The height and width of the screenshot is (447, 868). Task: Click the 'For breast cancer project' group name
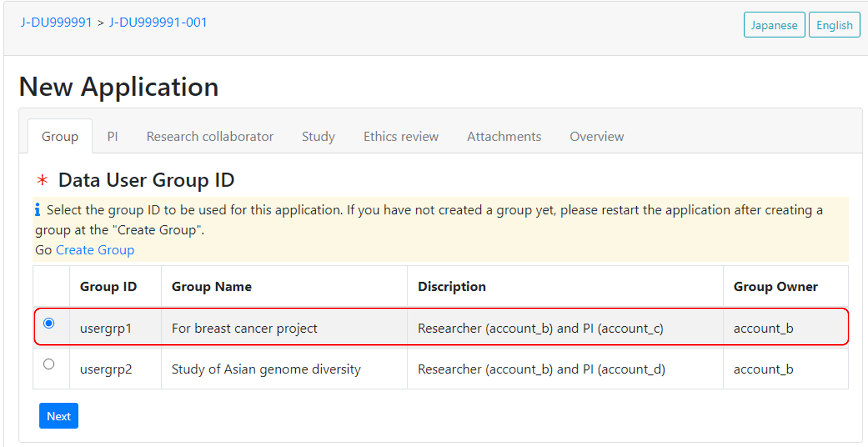[244, 328]
